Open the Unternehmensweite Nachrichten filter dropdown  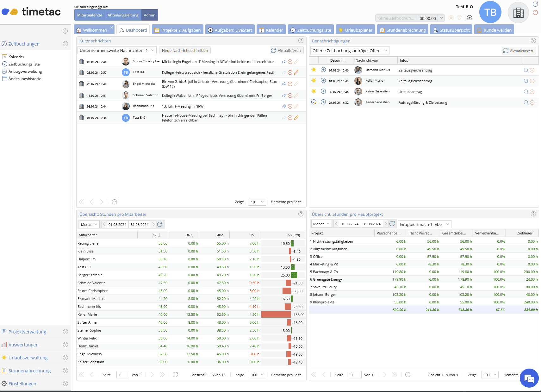[x=117, y=50]
